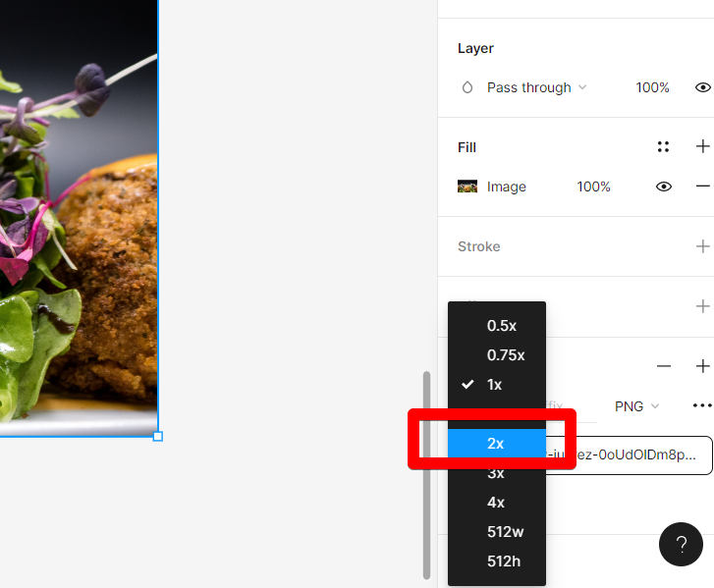
Task: Add a new fill with plus icon
Action: 702,146
